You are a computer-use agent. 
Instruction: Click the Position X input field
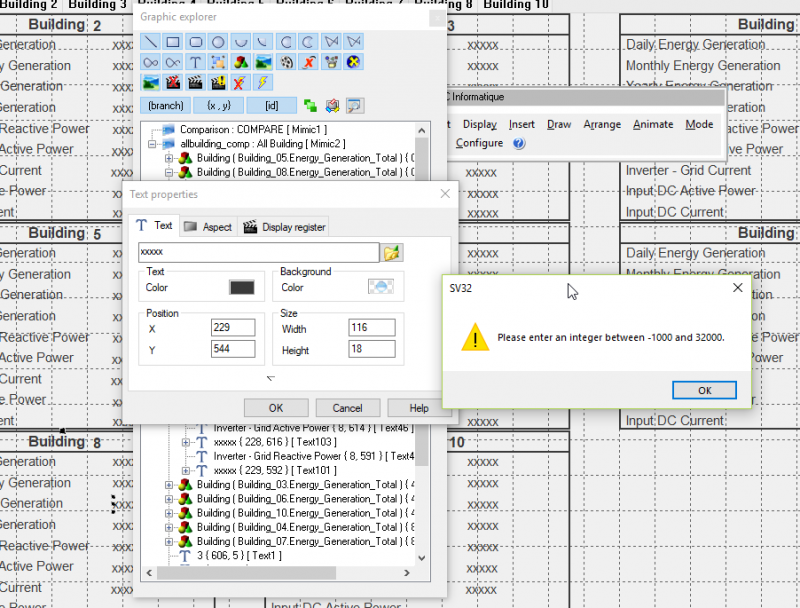(233, 327)
